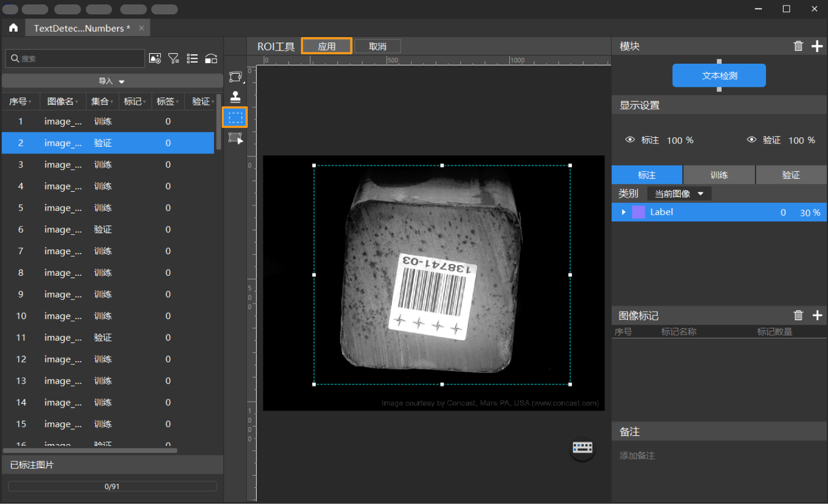Viewport: 828px width, 504px height.
Task: Click the Label purple color swatch
Action: point(638,212)
